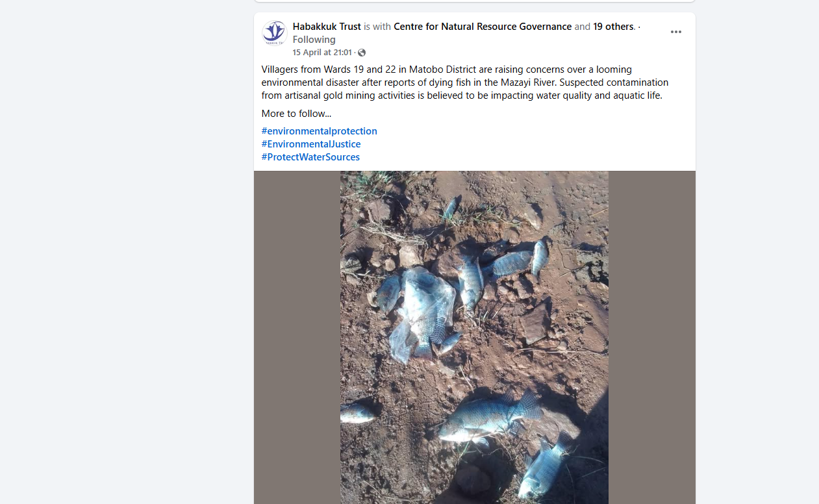Open the 15 April at 21:01 timestamp
Viewport: 819px width, 504px height.
coord(322,53)
